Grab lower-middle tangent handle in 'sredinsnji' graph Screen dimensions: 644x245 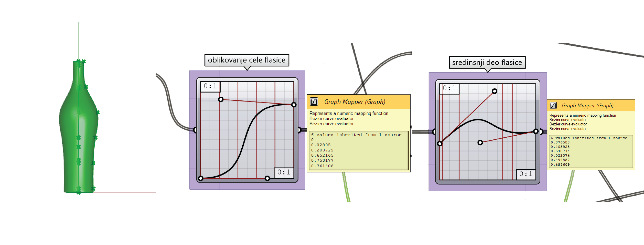pos(480,143)
